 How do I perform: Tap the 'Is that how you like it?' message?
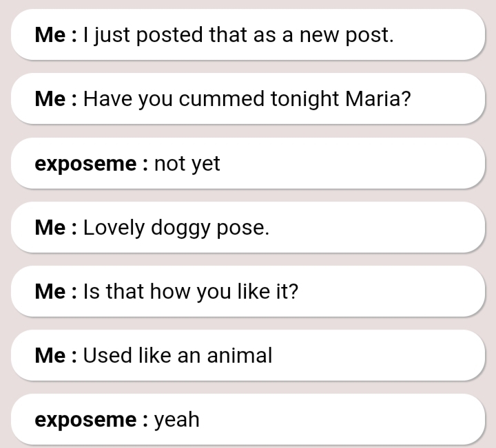[x=248, y=292]
